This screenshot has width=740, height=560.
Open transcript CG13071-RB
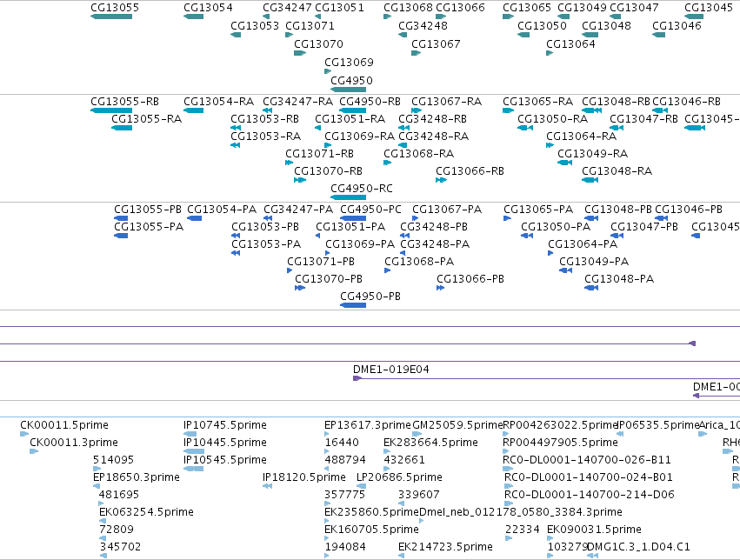[319, 154]
